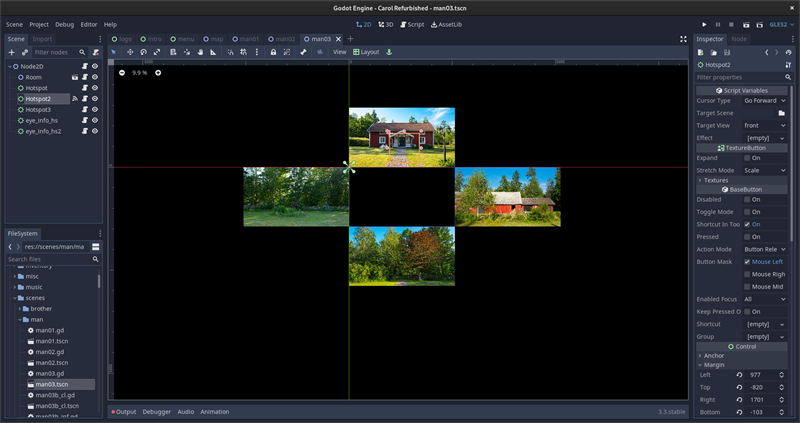800x423 pixels.
Task: Zoom out the canvas with minus icon
Action: point(122,73)
